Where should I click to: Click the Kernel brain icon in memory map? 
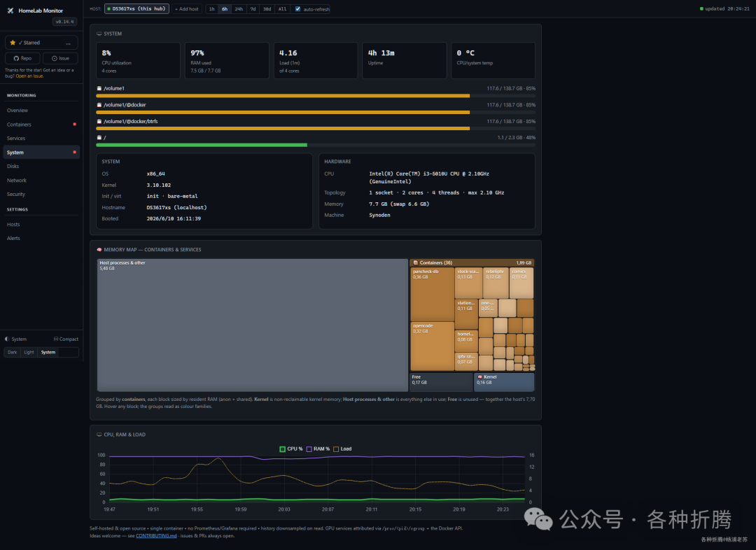click(479, 377)
